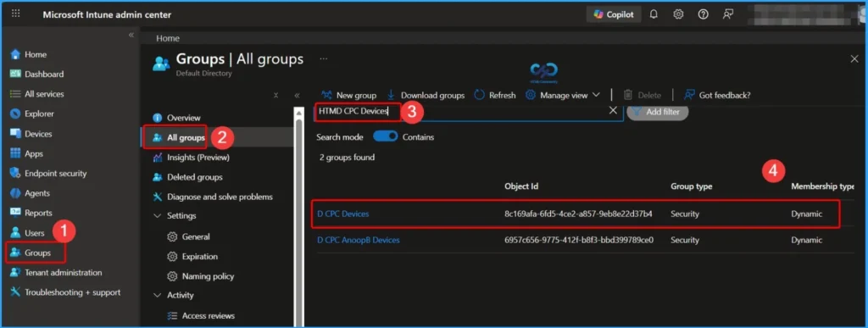Click the Add filter button
This screenshot has height=328, width=868.
pos(657,112)
